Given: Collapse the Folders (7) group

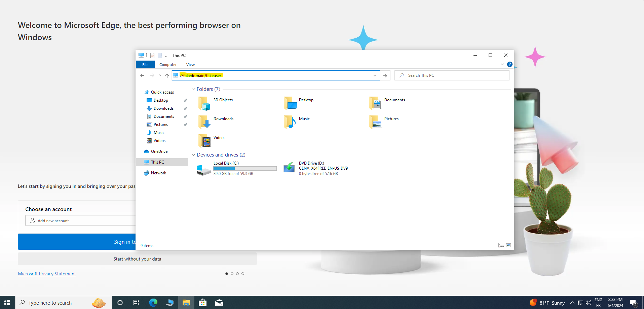Looking at the screenshot, I should (x=193, y=89).
